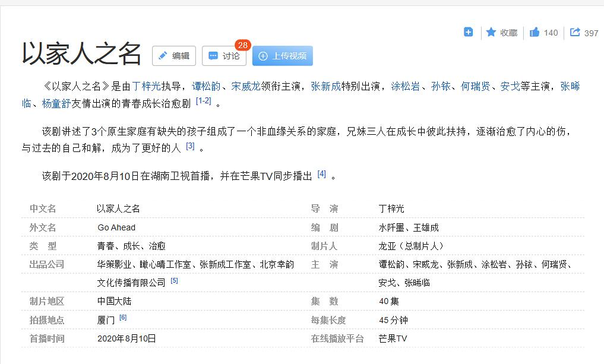
Task: Click the star 收藏 favorite icon
Action: tap(491, 32)
